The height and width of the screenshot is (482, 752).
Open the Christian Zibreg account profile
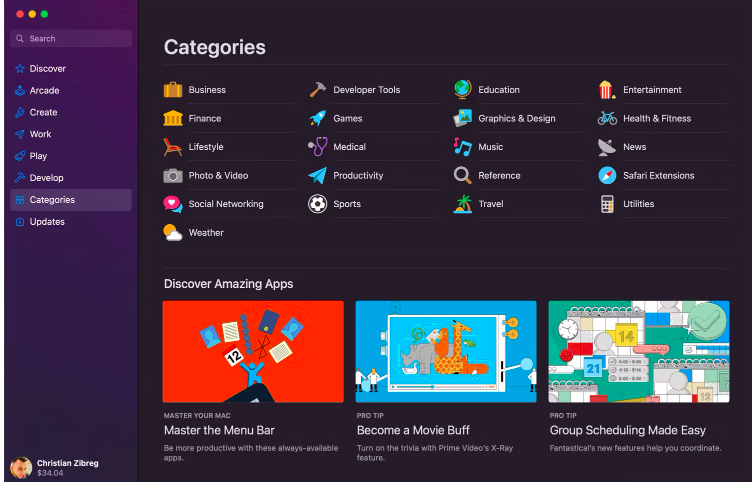(x=55, y=468)
